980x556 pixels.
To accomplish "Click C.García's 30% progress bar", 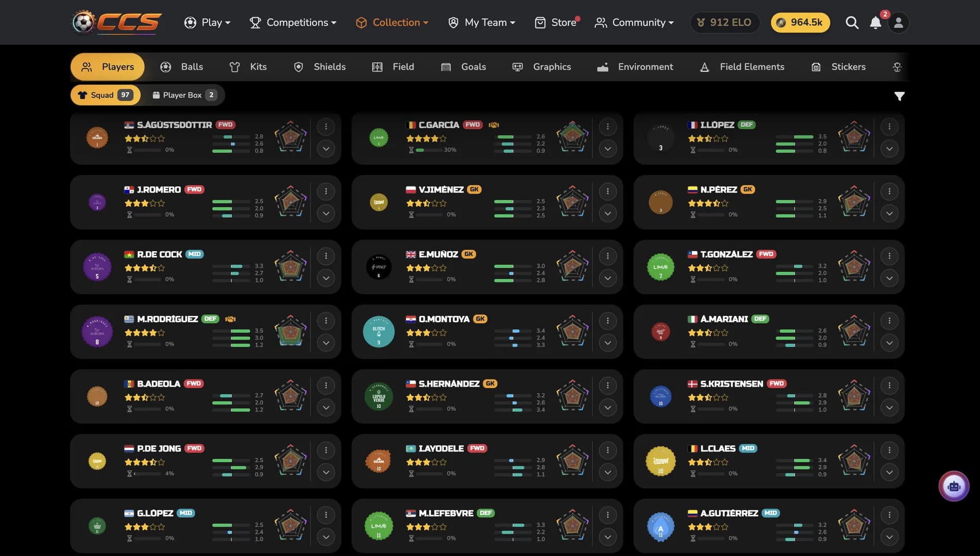I will tap(428, 150).
